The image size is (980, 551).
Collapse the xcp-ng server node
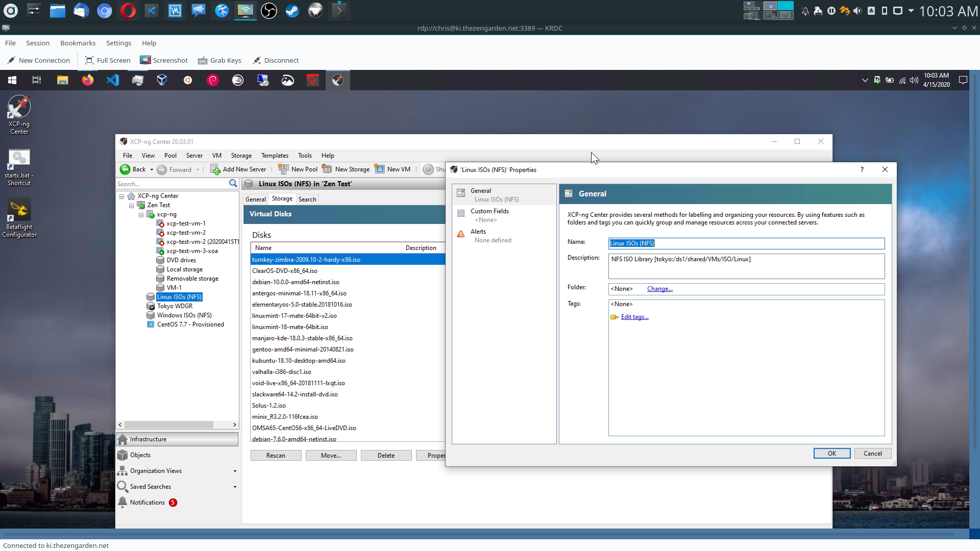pyautogui.click(x=141, y=215)
